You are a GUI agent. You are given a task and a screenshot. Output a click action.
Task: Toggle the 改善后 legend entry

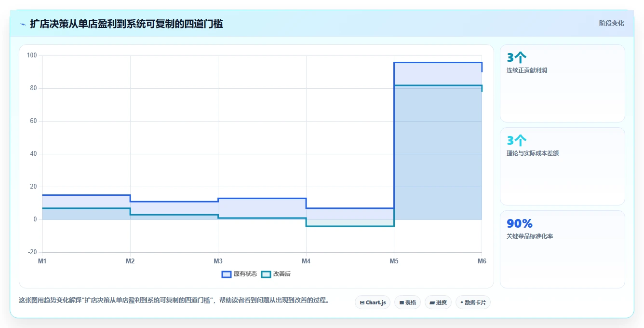[x=276, y=274]
